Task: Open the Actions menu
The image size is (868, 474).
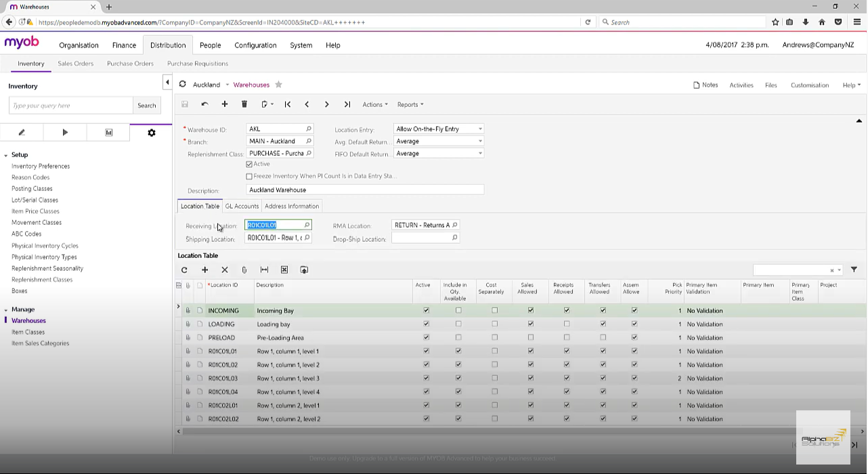Action: point(374,104)
